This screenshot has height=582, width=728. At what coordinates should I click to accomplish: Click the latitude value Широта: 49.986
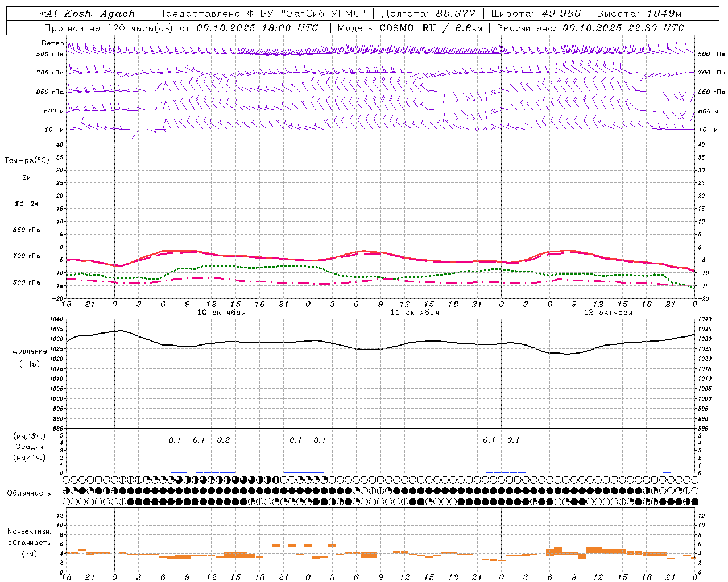536,14
